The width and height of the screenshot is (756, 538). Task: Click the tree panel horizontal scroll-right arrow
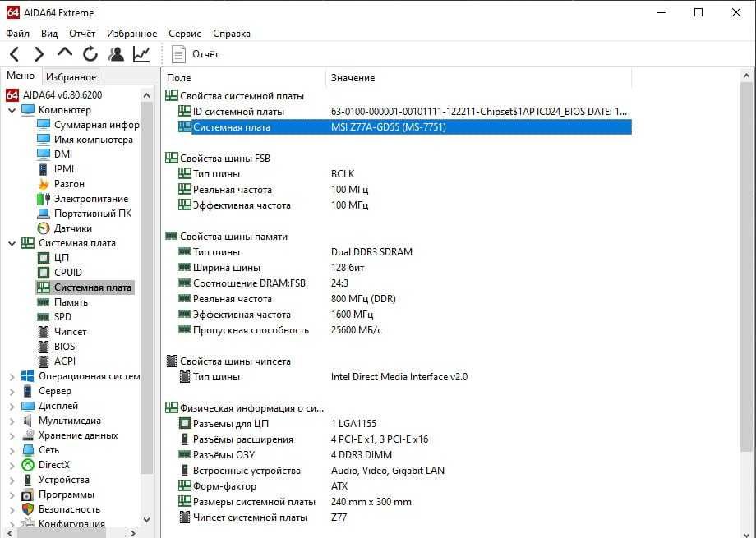[134, 533]
